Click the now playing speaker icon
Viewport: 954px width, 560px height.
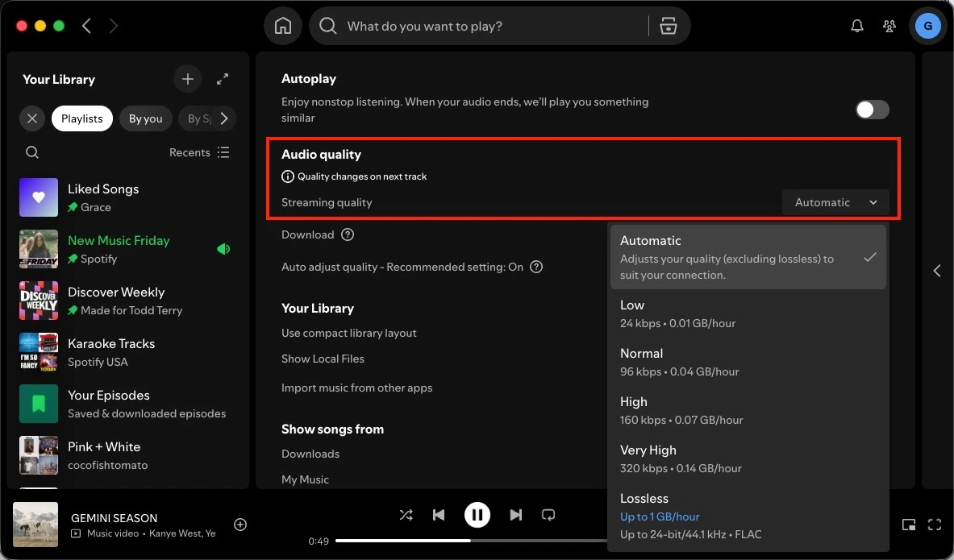click(x=223, y=249)
